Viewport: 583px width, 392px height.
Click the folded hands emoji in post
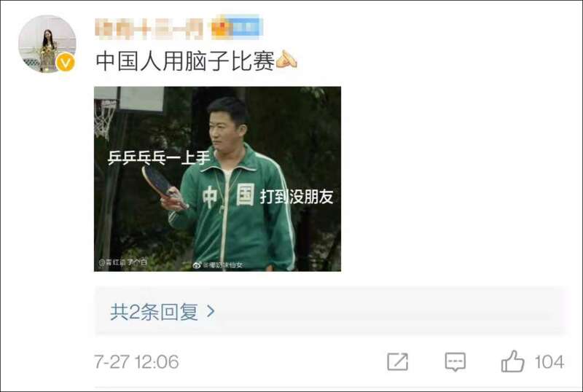click(286, 60)
